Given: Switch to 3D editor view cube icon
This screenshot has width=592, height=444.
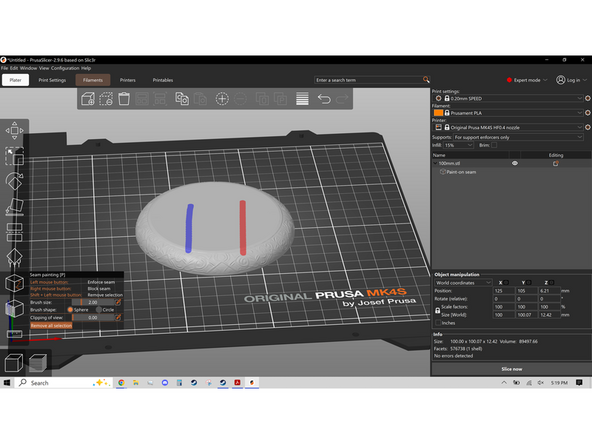Looking at the screenshot, I should pyautogui.click(x=14, y=363).
